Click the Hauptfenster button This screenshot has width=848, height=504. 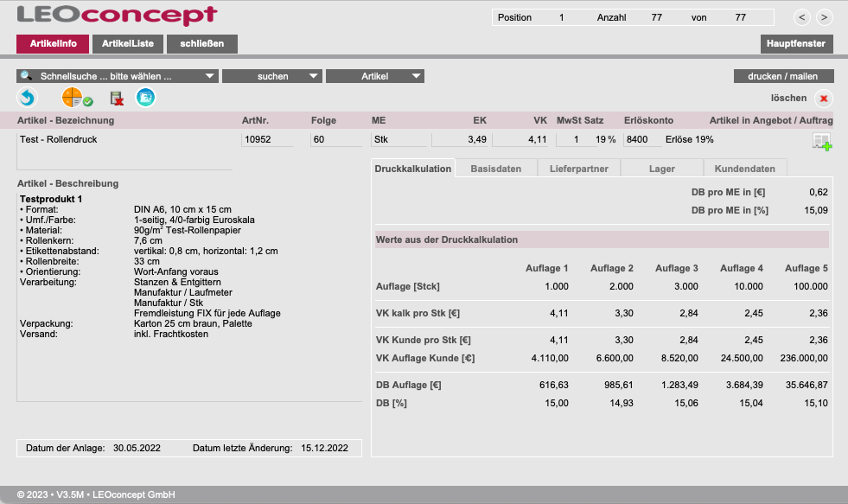(796, 43)
